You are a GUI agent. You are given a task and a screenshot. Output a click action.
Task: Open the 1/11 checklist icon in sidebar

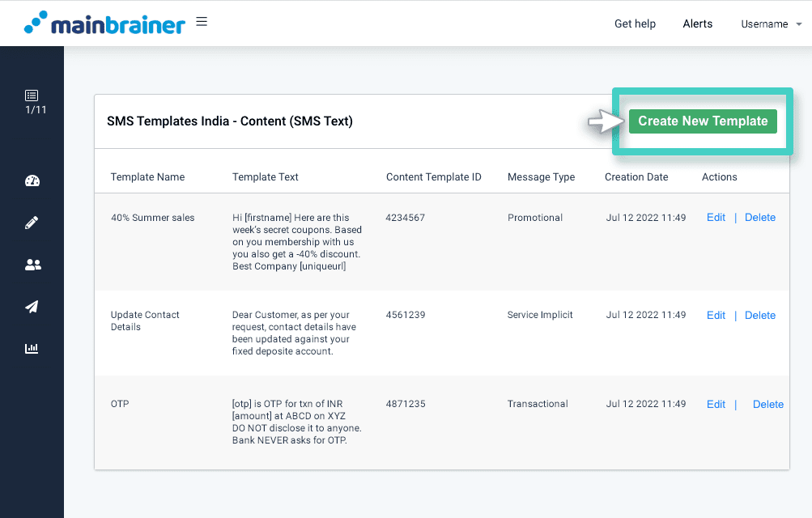[32, 96]
